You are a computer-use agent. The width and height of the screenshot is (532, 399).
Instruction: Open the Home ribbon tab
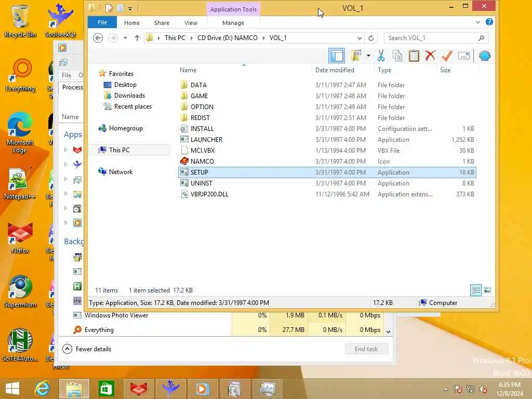tap(132, 23)
